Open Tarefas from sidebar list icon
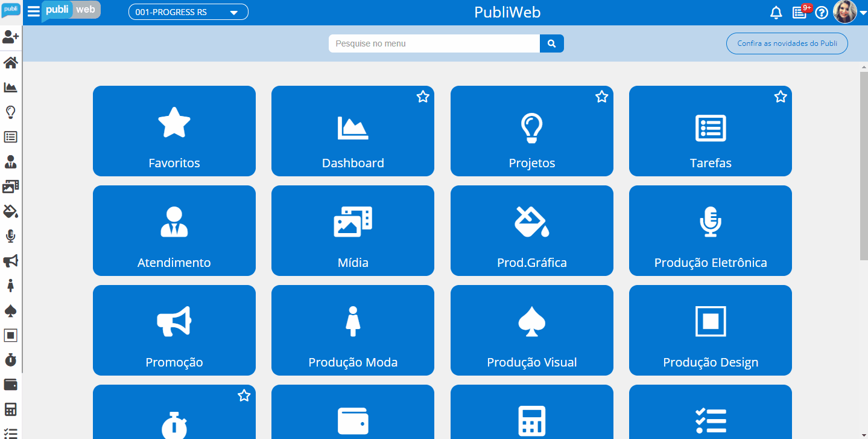The width and height of the screenshot is (868, 439). [x=11, y=136]
